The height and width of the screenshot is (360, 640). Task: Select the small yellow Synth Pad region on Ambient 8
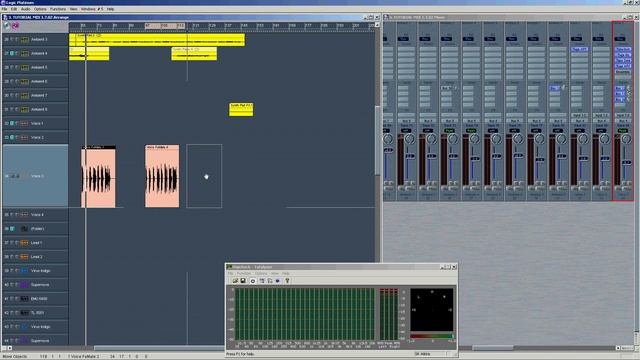pyautogui.click(x=241, y=109)
